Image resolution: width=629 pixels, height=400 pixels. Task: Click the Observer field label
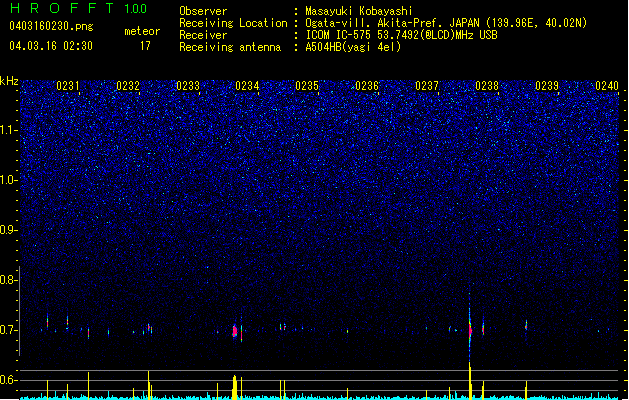point(203,11)
